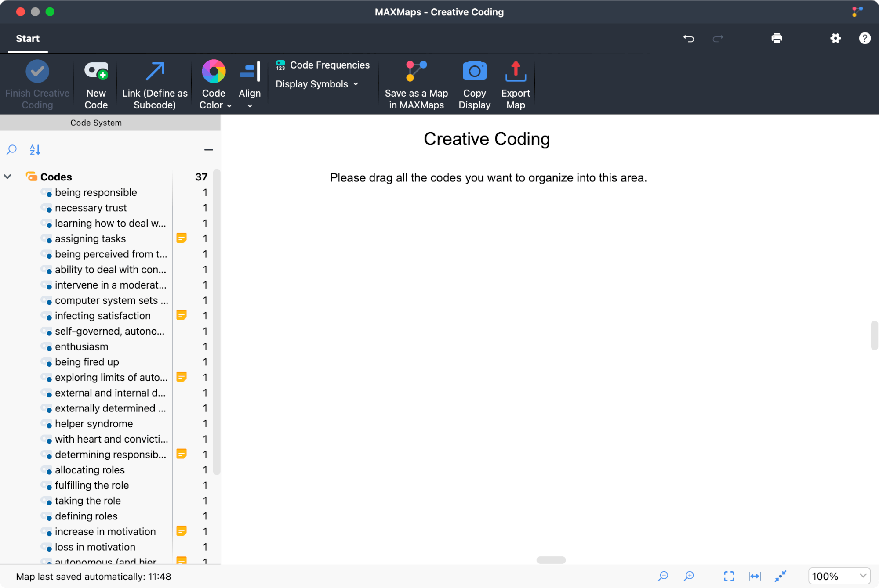Sort codes alphabetically
Image resolution: width=879 pixels, height=588 pixels.
point(35,150)
